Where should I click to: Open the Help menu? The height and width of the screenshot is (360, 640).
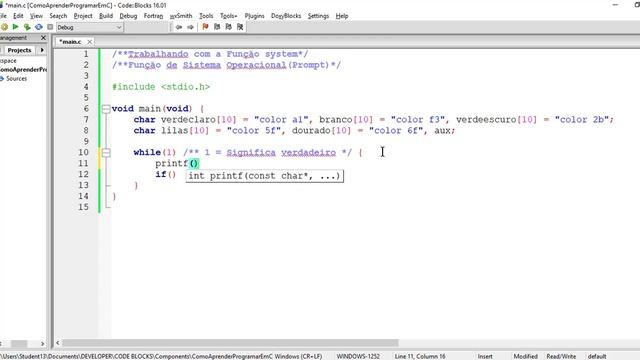coord(342,16)
